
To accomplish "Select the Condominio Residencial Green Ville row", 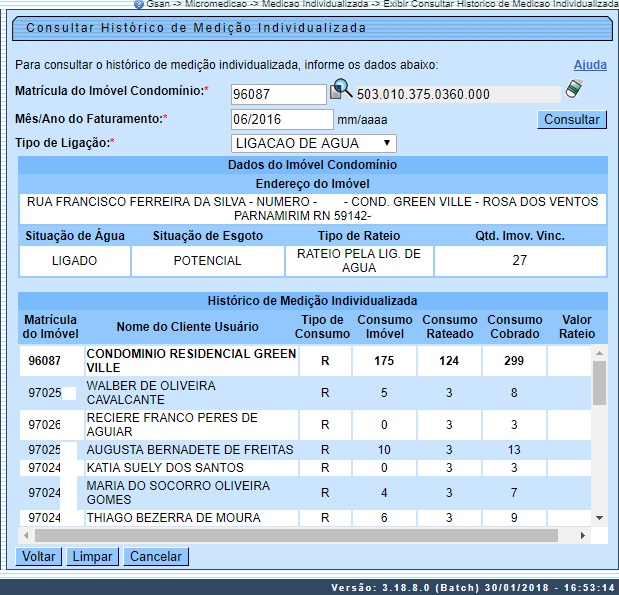I will (x=191, y=361).
